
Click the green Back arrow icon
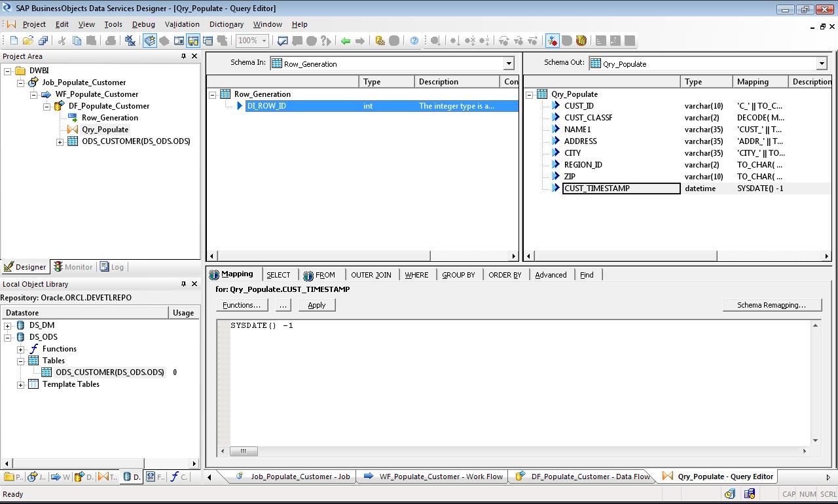tap(346, 41)
